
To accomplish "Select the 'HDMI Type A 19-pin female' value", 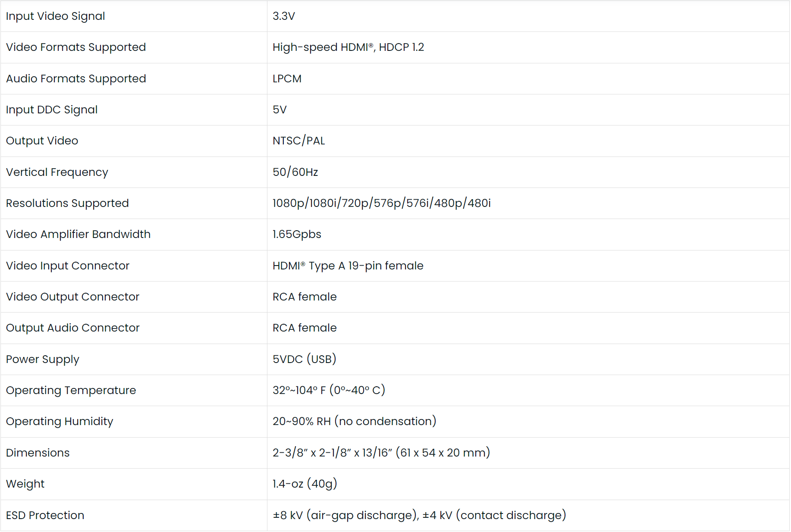I will [x=348, y=266].
